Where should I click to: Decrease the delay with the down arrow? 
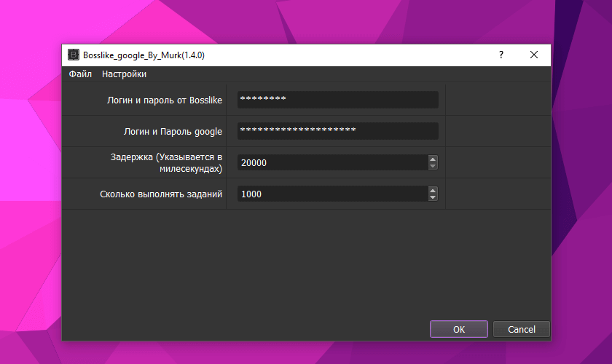tap(433, 166)
